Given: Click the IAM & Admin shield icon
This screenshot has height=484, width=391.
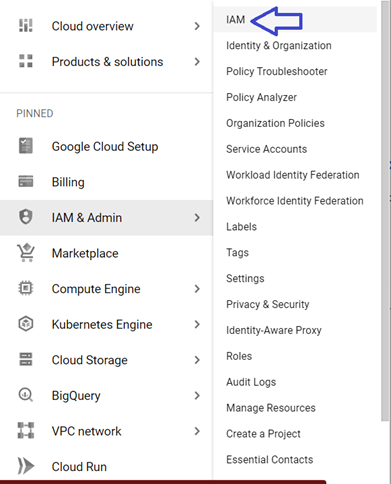Looking at the screenshot, I should click(x=26, y=217).
